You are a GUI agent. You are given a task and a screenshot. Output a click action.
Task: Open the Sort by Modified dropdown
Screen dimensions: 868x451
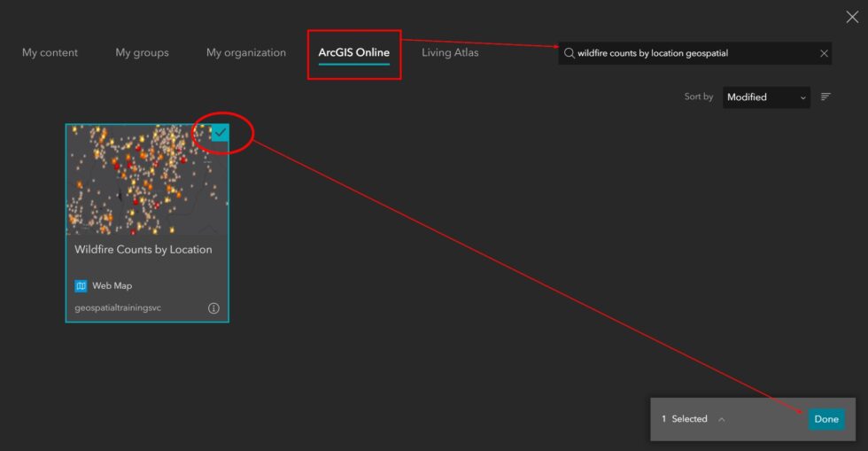pos(765,97)
